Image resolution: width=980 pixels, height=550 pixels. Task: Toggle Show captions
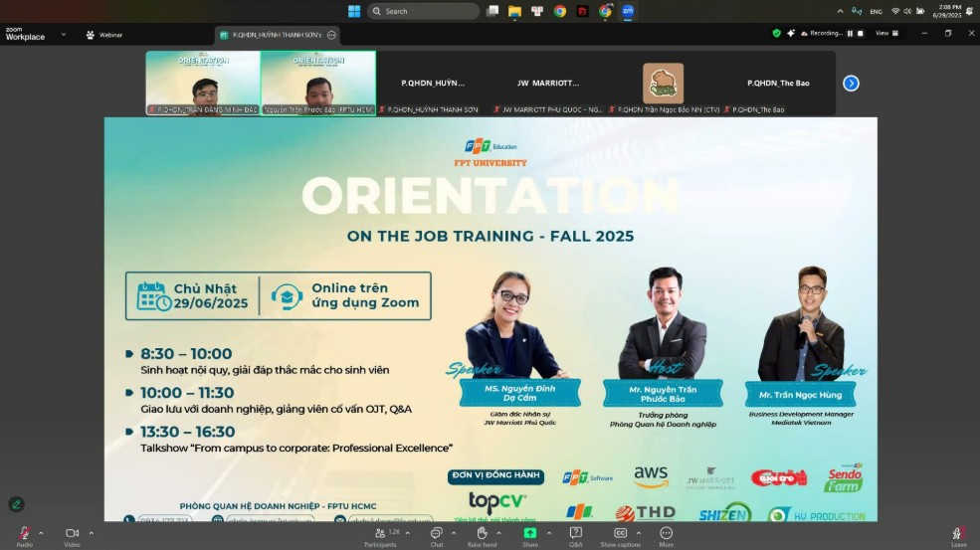[620, 536]
